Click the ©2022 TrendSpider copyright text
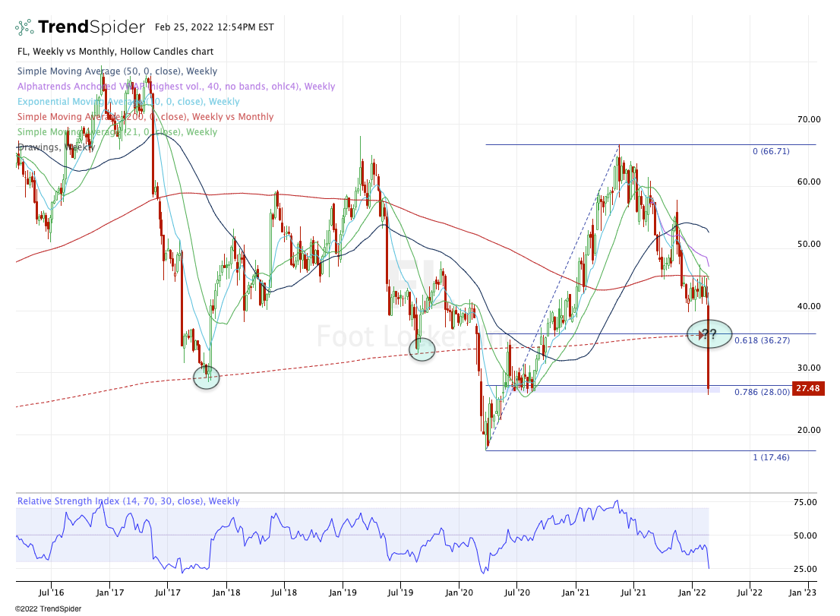The height and width of the screenshot is (616, 840). pyautogui.click(x=48, y=609)
